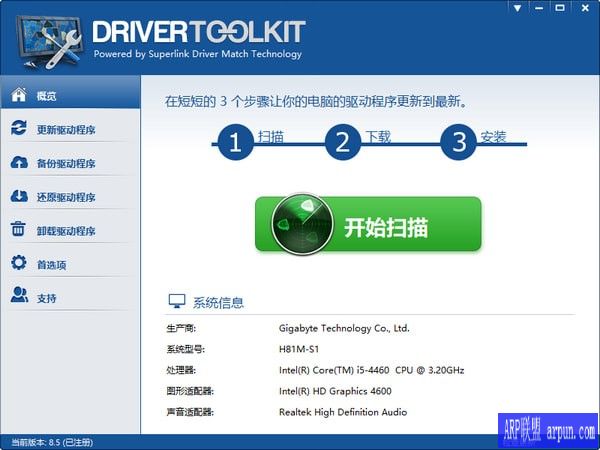This screenshot has height=450, width=600.
Task: Click the Powered by Superlink tagline
Action: (x=198, y=54)
